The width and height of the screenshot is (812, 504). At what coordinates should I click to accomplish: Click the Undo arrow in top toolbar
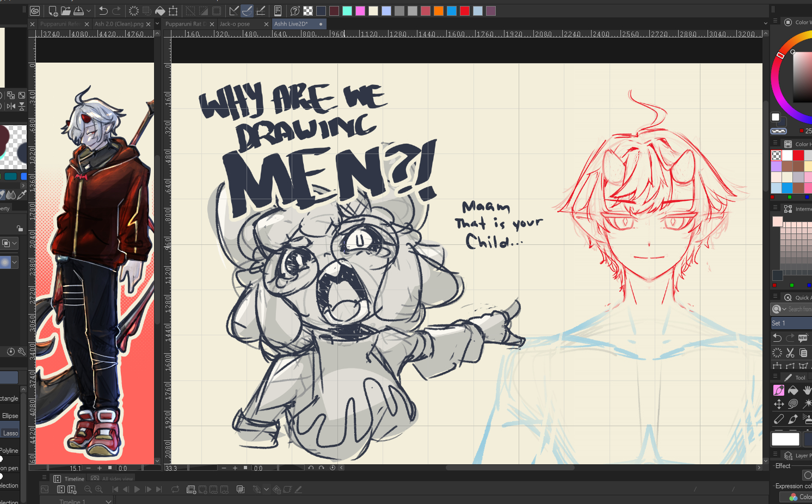pyautogui.click(x=103, y=11)
